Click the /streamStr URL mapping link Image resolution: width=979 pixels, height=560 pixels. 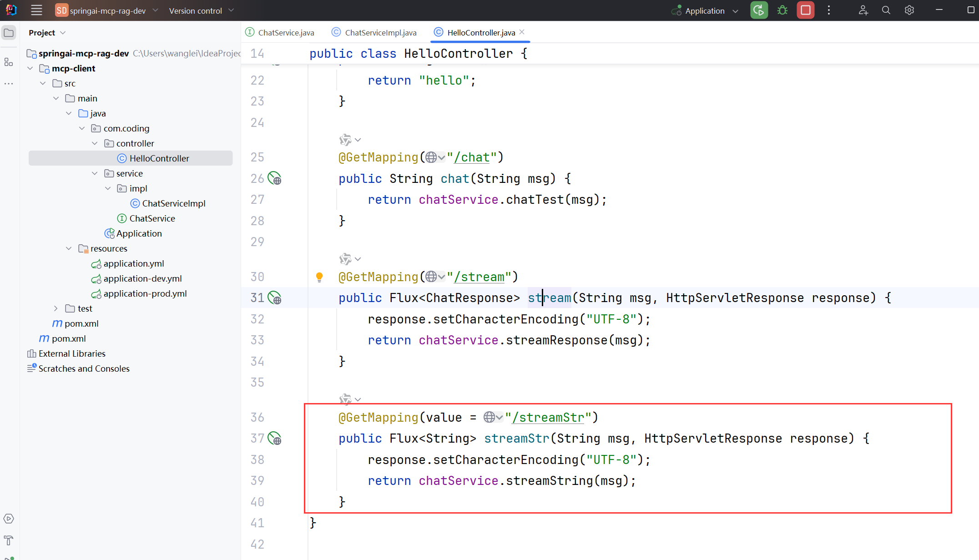click(x=548, y=418)
